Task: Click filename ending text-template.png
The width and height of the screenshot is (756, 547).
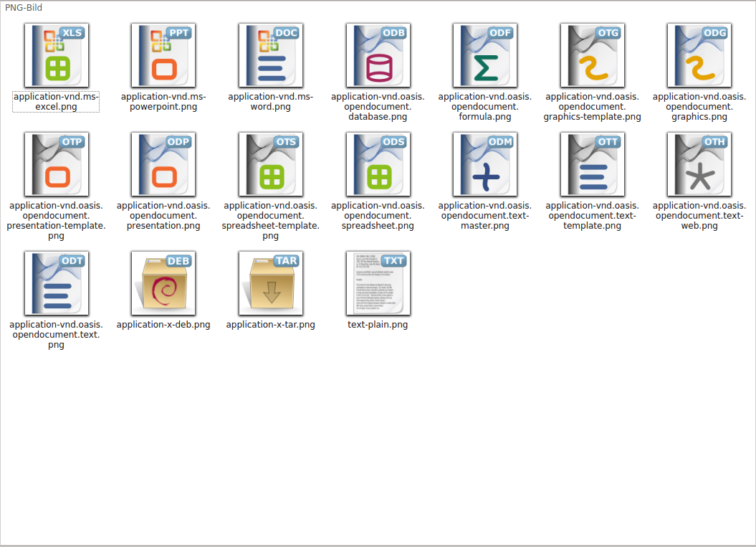Action: click(x=592, y=216)
